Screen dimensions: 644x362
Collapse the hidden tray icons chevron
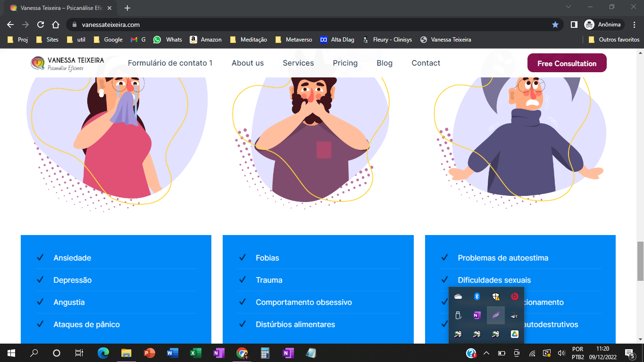click(x=486, y=353)
